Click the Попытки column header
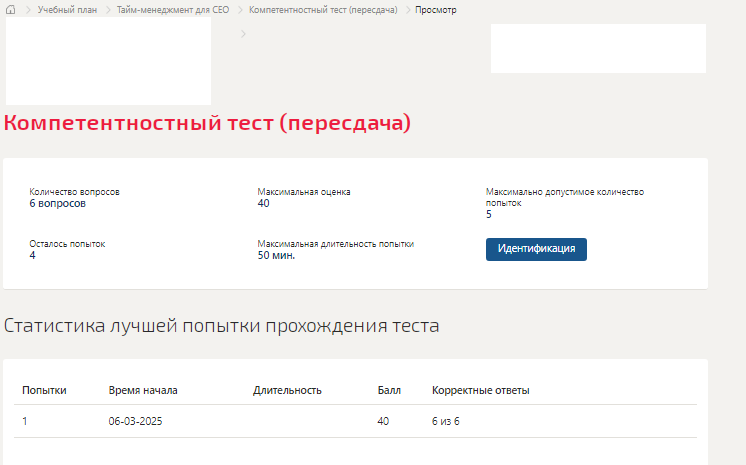This screenshot has height=465, width=746. (44, 390)
